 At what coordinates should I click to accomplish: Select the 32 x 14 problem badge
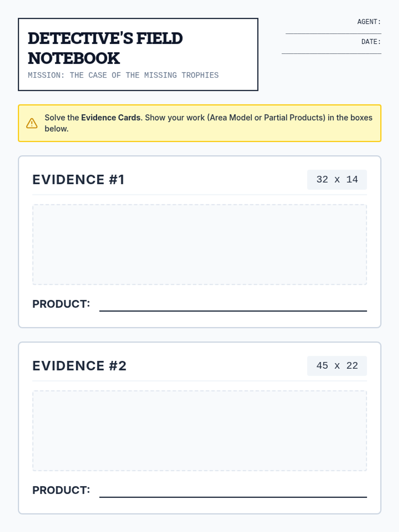pos(337,180)
